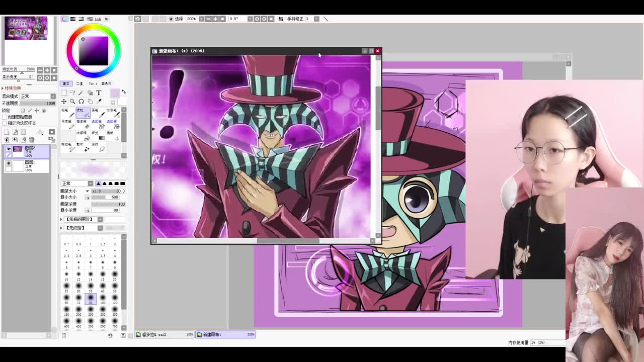This screenshot has width=644, height=362.
Task: Show the color wheel panel
Action: [x=64, y=19]
